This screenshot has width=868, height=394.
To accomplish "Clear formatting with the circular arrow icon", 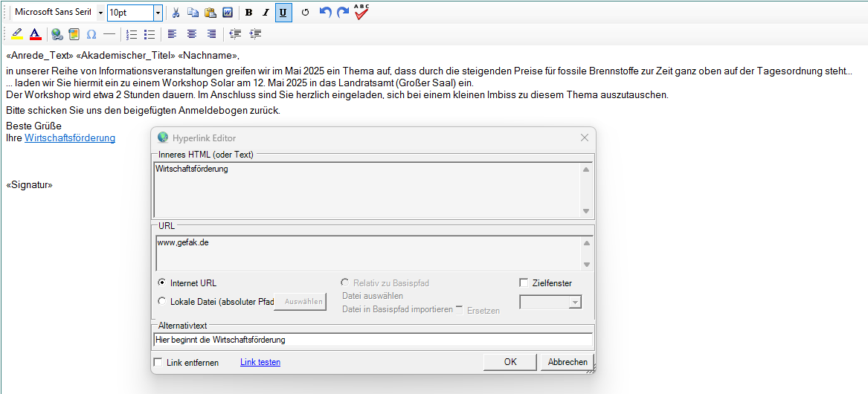I will [x=305, y=12].
